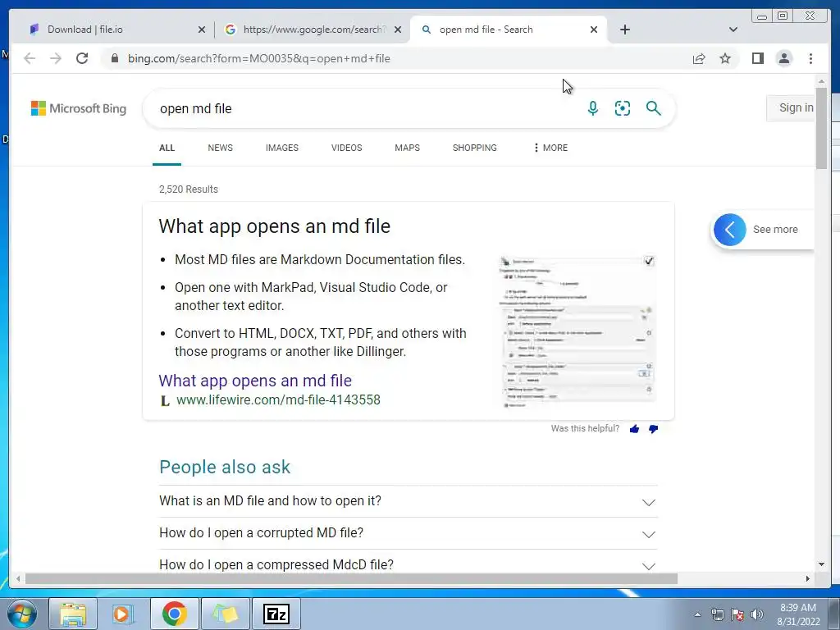Click the answer card screenshot thumbnail
This screenshot has height=630, width=840.
point(577,331)
